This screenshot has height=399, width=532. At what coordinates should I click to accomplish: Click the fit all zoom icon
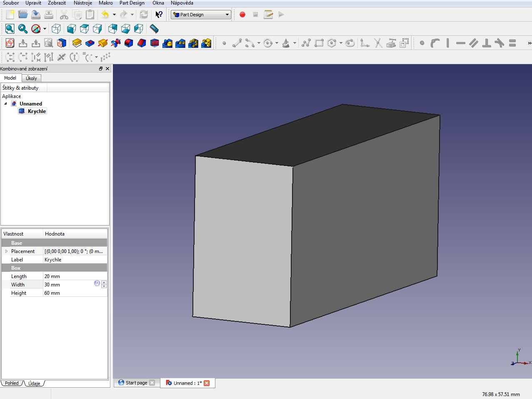[10, 29]
